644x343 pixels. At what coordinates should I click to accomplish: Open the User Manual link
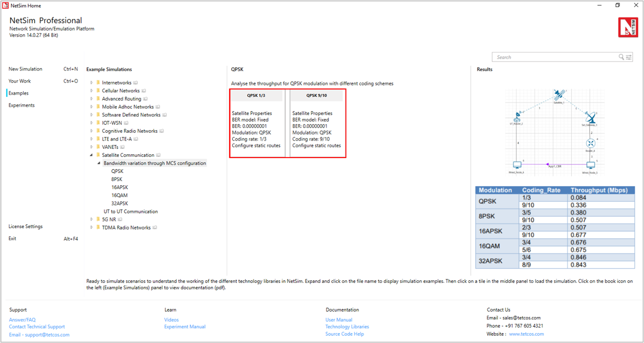point(339,320)
